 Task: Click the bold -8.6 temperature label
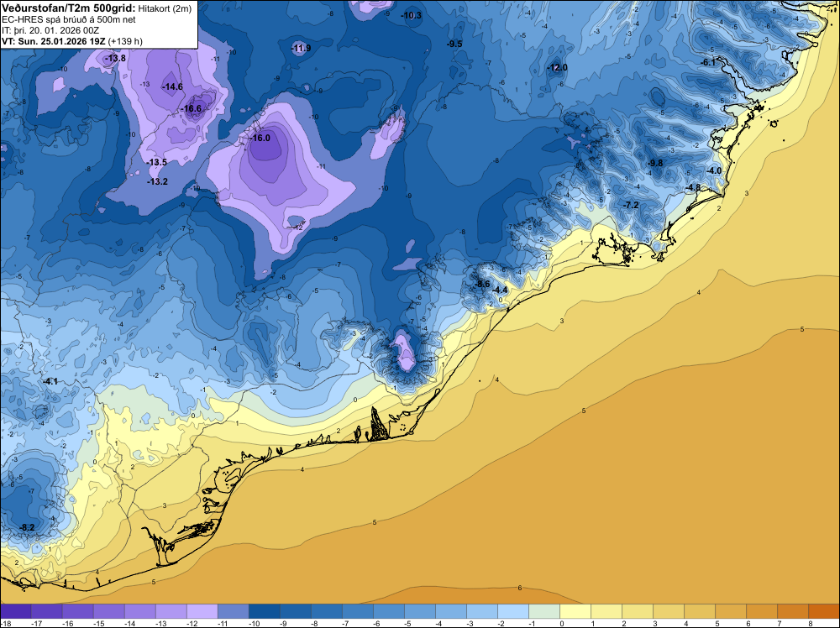click(x=483, y=284)
